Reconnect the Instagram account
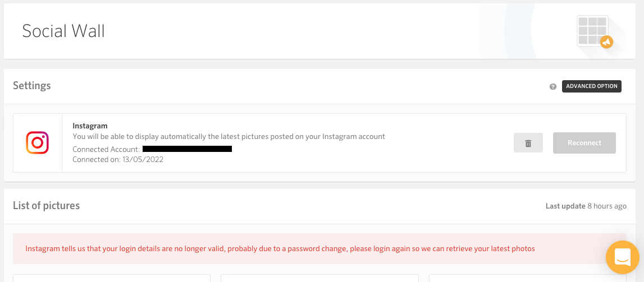644x282 pixels. 584,142
